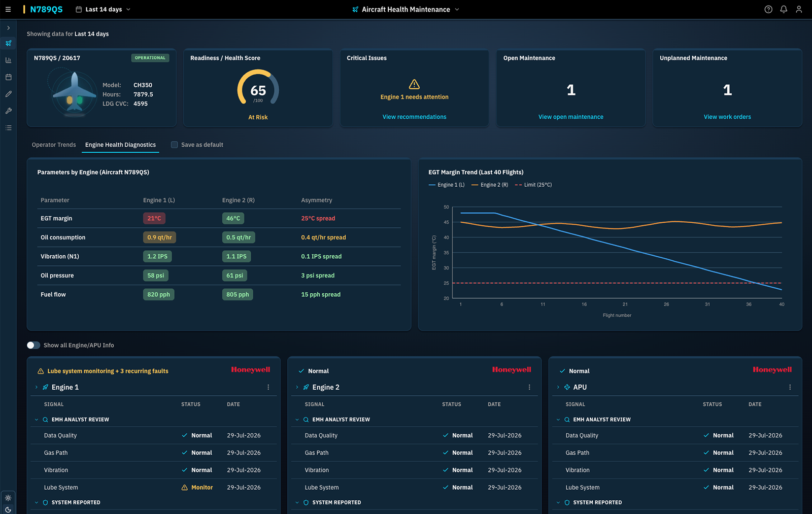Screen dimensions: 812x514
Task: Open APU three-dot options menu
Action: point(790,387)
